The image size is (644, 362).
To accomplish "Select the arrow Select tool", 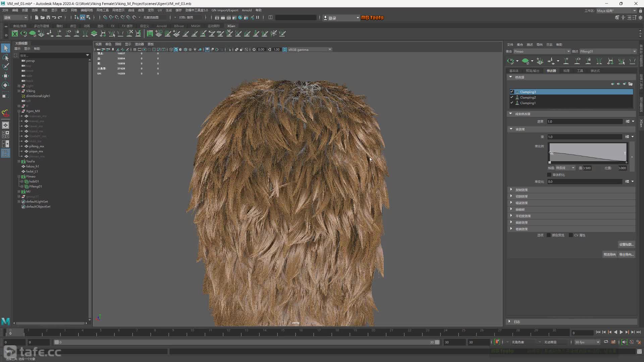I will 6,48.
